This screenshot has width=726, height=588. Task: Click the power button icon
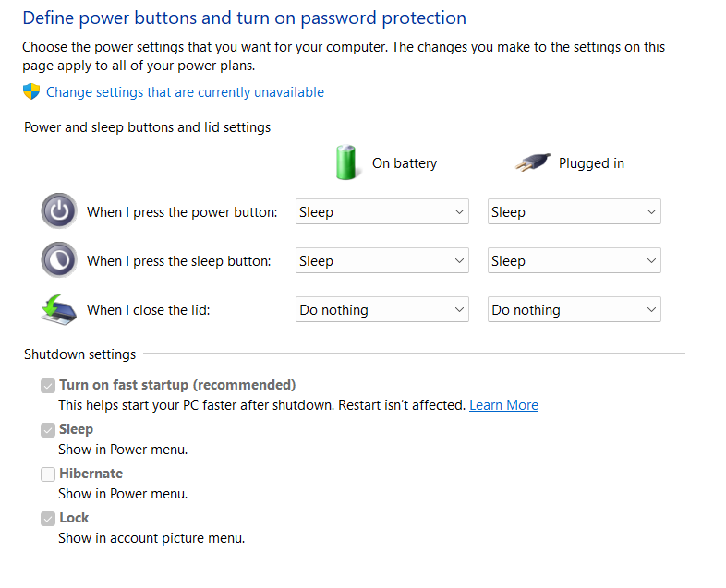pos(59,211)
